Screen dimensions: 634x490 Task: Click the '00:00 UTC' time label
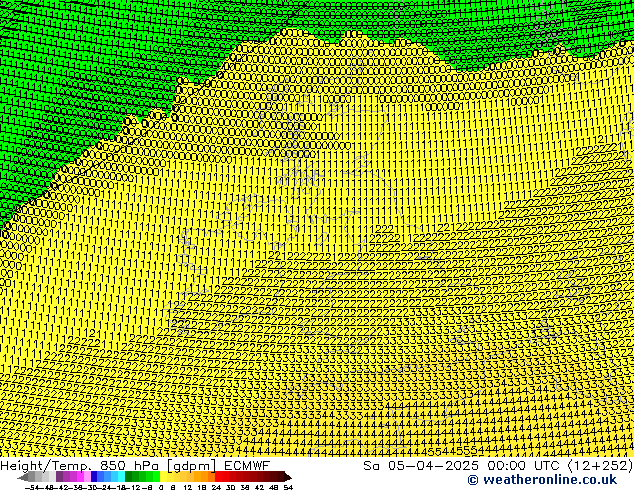pyautogui.click(x=526, y=466)
